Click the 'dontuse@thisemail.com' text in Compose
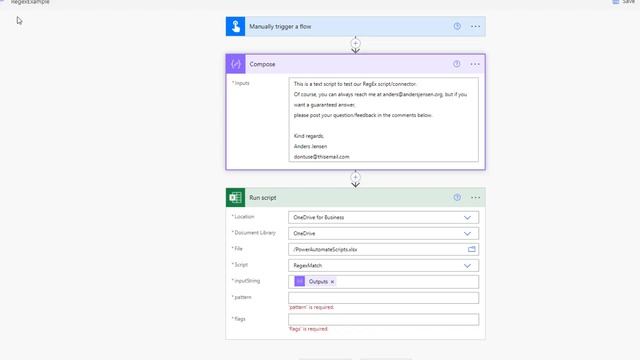This screenshot has height=360, width=640. pos(322,157)
